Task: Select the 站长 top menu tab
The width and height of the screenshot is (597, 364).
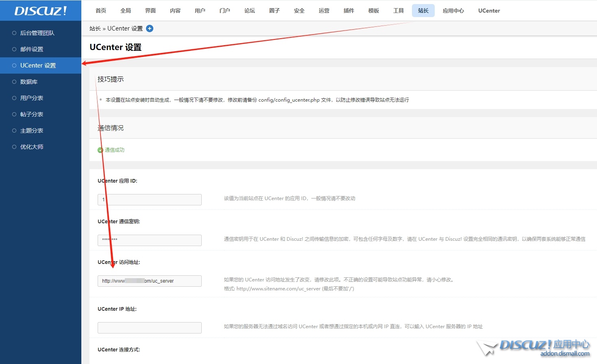Action: pos(423,11)
